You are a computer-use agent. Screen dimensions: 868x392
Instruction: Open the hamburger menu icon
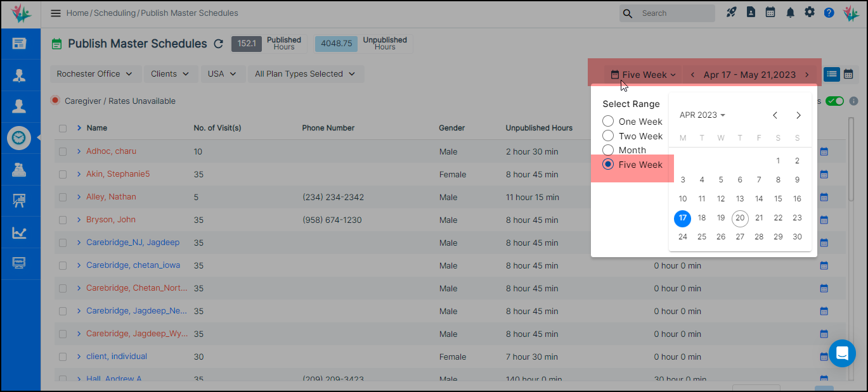pos(56,13)
